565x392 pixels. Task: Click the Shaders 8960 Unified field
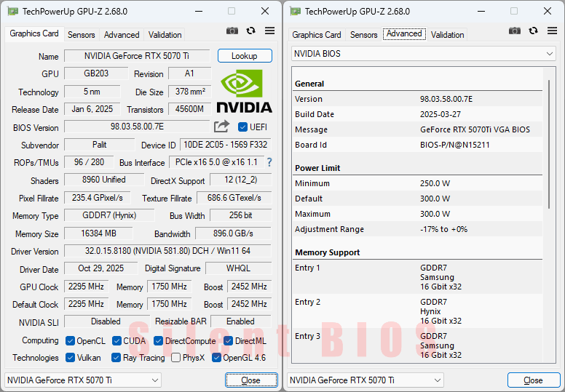pos(104,180)
